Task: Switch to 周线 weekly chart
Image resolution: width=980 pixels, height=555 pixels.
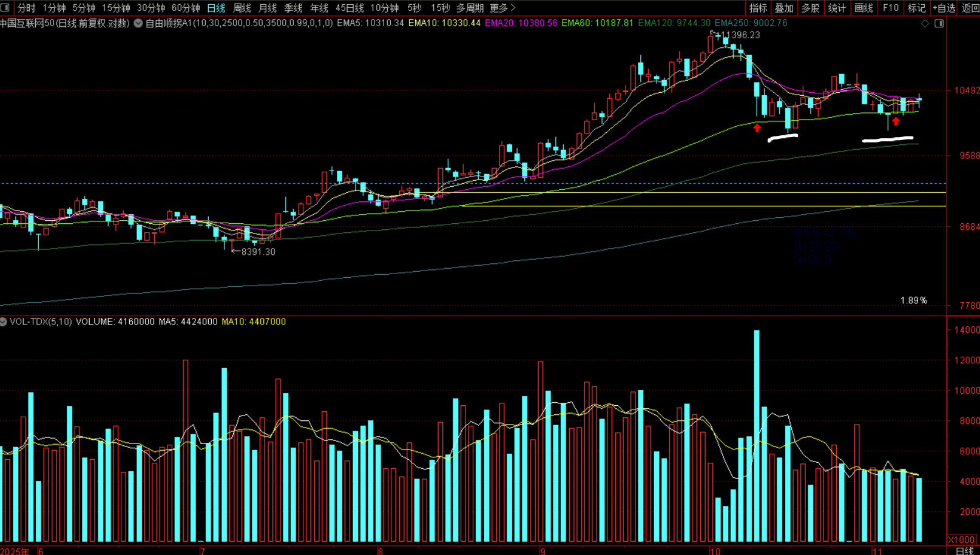Action: pyautogui.click(x=242, y=8)
